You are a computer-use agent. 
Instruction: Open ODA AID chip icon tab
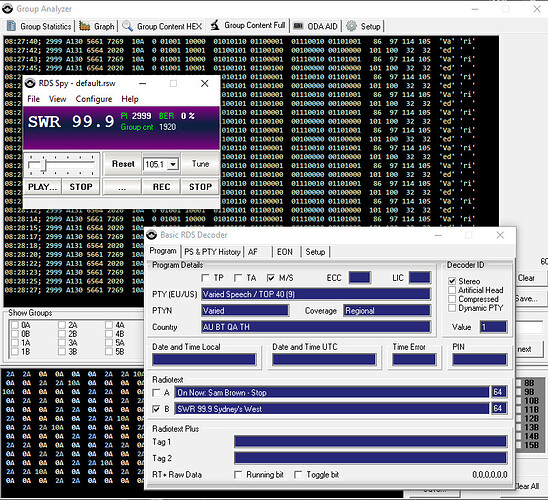[298, 26]
